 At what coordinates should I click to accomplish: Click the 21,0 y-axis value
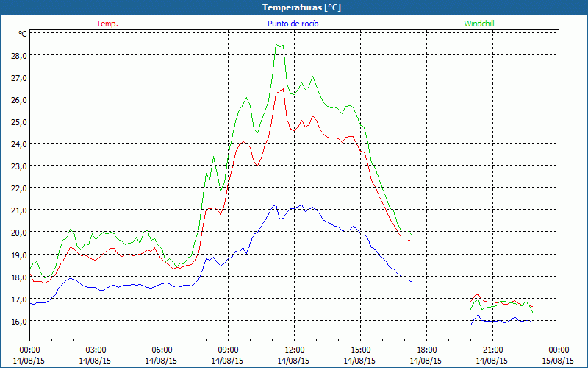pyautogui.click(x=20, y=210)
